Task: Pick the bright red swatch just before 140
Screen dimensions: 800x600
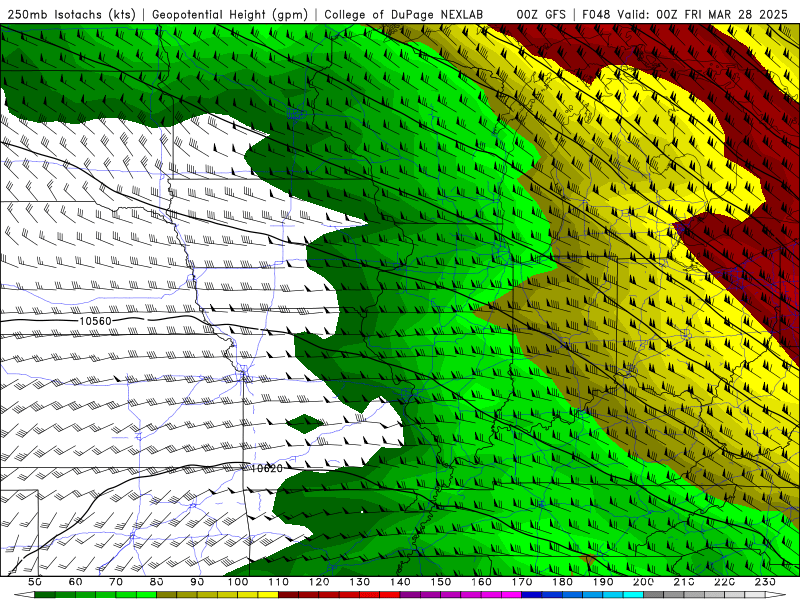Action: pos(390,595)
